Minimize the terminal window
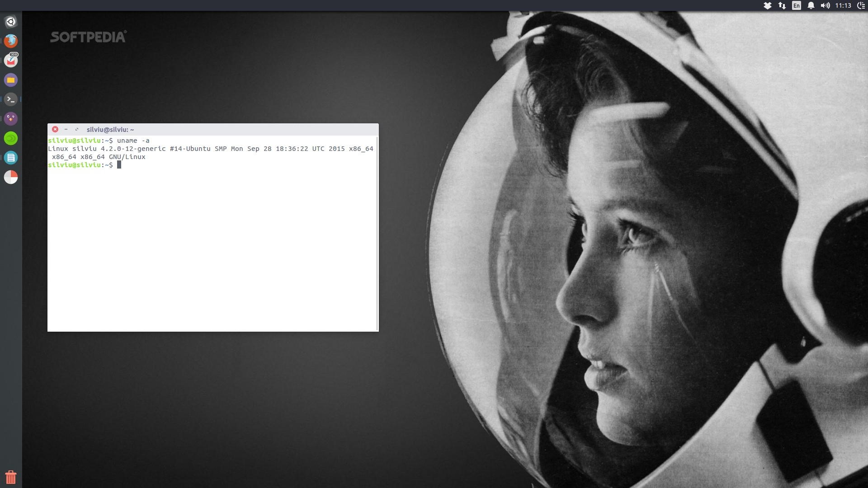 coord(66,129)
